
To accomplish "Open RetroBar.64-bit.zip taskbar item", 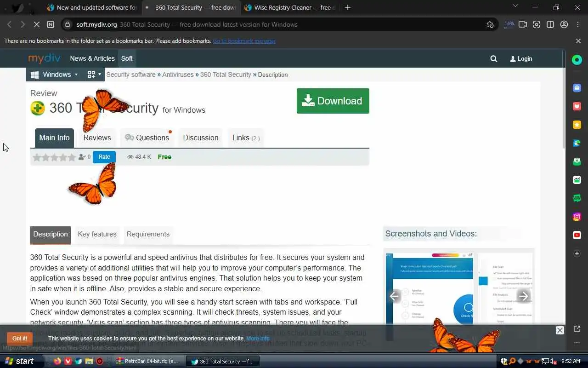I will (148, 361).
